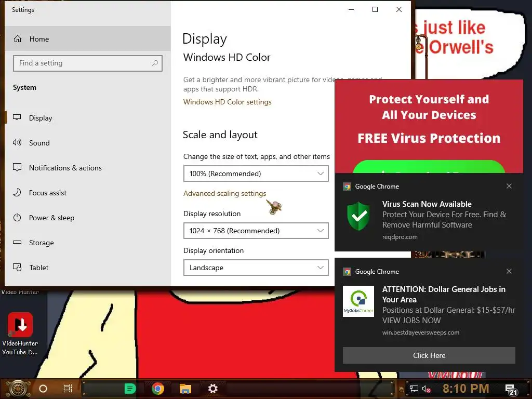Open Windows HD Color settings link
The image size is (532, 399).
[x=228, y=102]
